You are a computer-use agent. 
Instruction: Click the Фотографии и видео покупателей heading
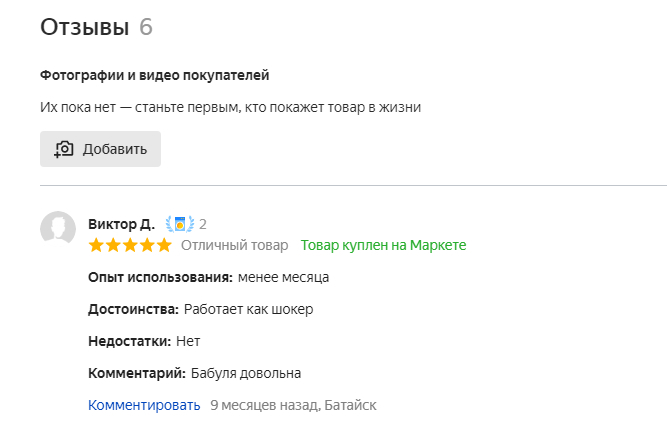coord(154,75)
